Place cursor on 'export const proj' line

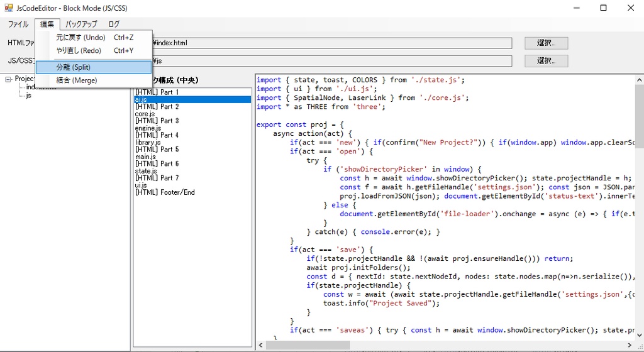300,124
